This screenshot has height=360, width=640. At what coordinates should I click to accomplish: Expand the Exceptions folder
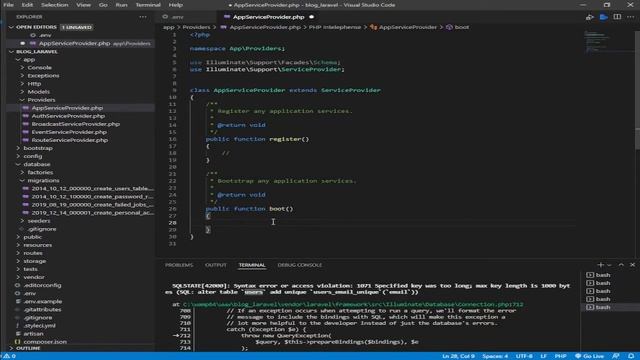22,76
